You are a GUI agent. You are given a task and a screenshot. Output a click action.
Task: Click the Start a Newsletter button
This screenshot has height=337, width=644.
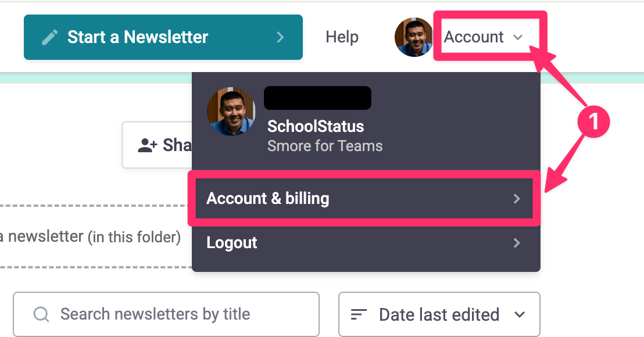click(x=163, y=37)
